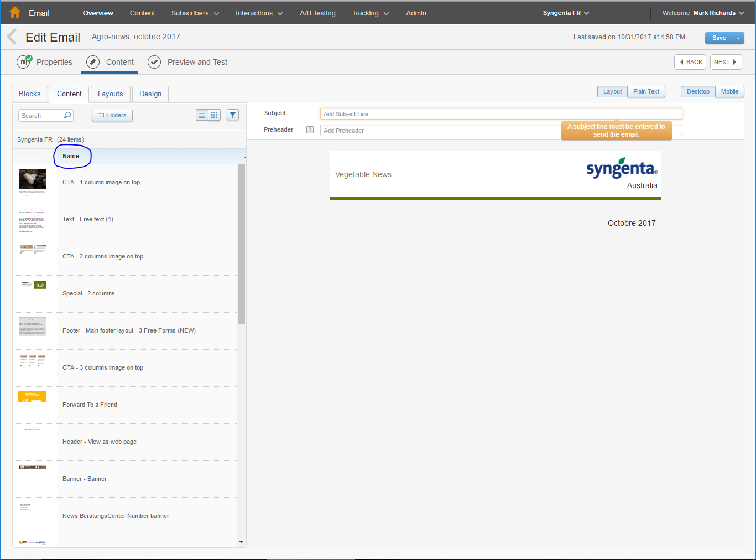Screen dimensions: 756x560
Task: Select 'News BeratungsCenter Number banner'
Action: (116, 516)
